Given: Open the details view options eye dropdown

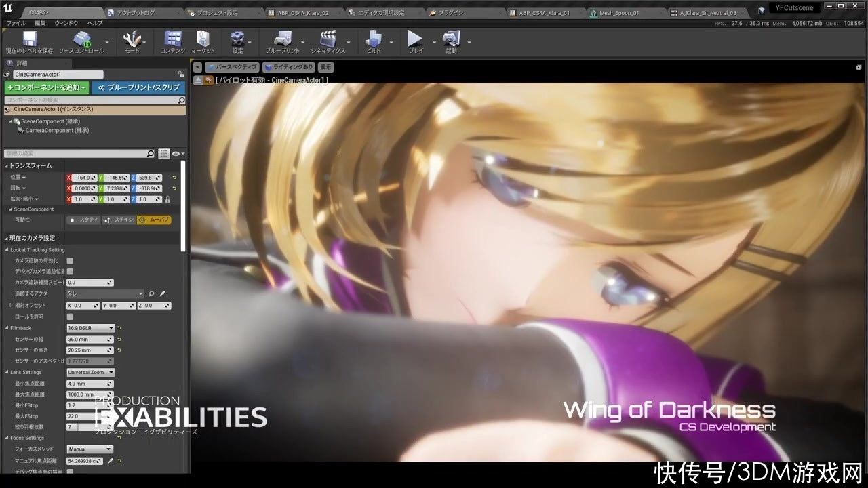Looking at the screenshot, I should (x=178, y=154).
